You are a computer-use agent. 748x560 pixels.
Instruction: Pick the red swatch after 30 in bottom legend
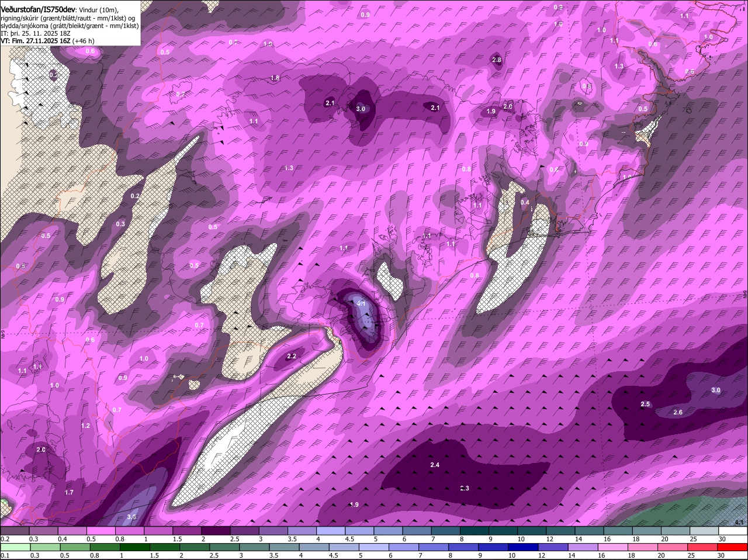coord(733,547)
